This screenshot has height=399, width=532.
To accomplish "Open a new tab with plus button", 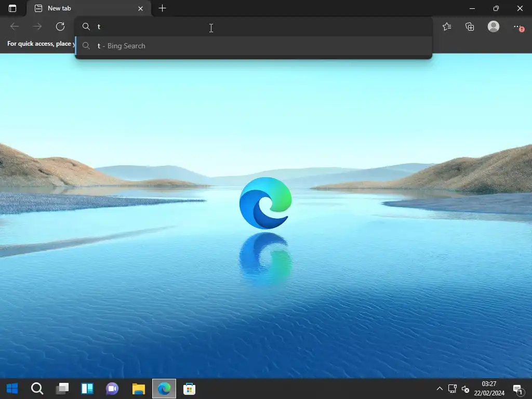I will [162, 8].
